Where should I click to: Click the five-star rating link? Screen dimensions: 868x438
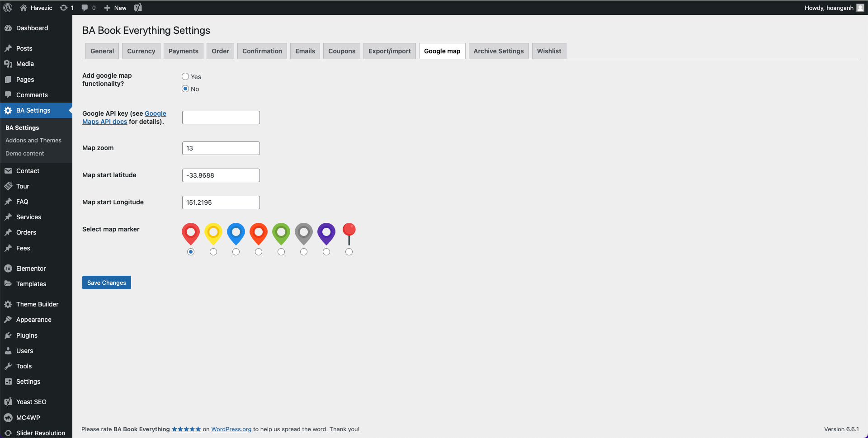186,429
